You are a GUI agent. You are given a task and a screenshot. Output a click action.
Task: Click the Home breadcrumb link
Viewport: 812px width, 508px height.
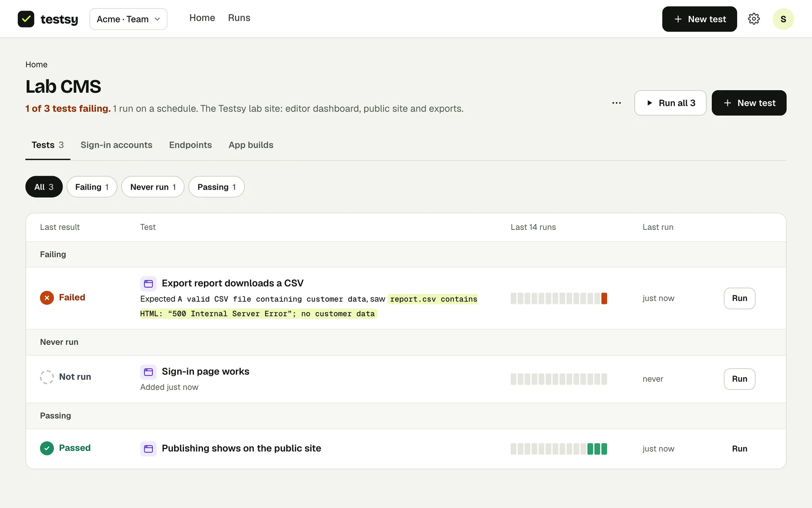(x=36, y=64)
